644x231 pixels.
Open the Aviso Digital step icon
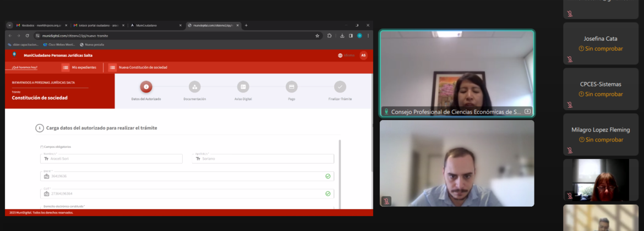point(243,87)
